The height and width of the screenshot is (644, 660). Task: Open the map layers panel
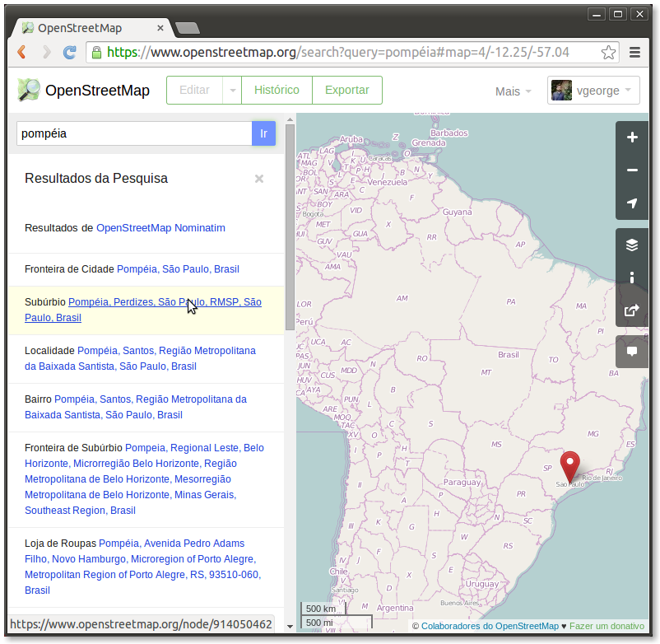632,245
